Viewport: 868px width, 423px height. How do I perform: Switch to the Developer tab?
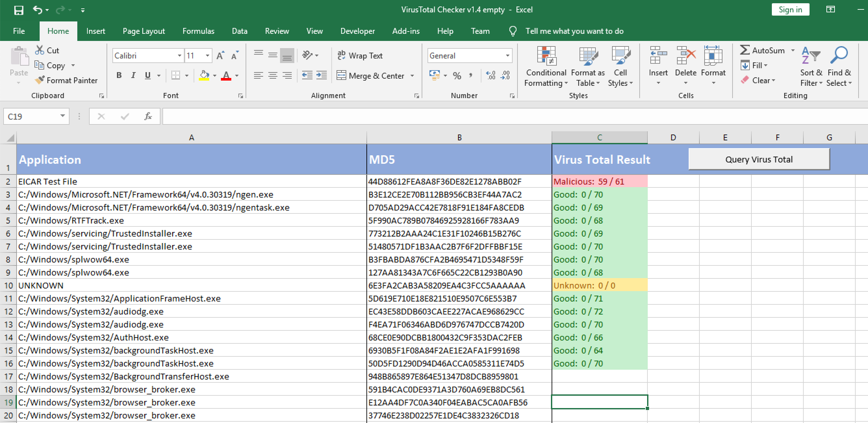pyautogui.click(x=357, y=31)
